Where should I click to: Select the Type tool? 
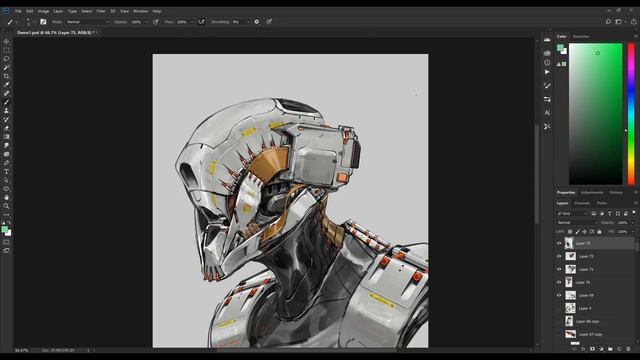click(x=7, y=171)
